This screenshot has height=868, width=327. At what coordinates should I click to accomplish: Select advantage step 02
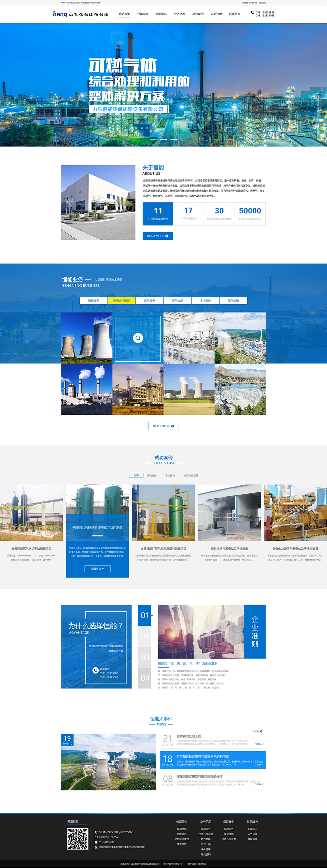[x=144, y=636]
